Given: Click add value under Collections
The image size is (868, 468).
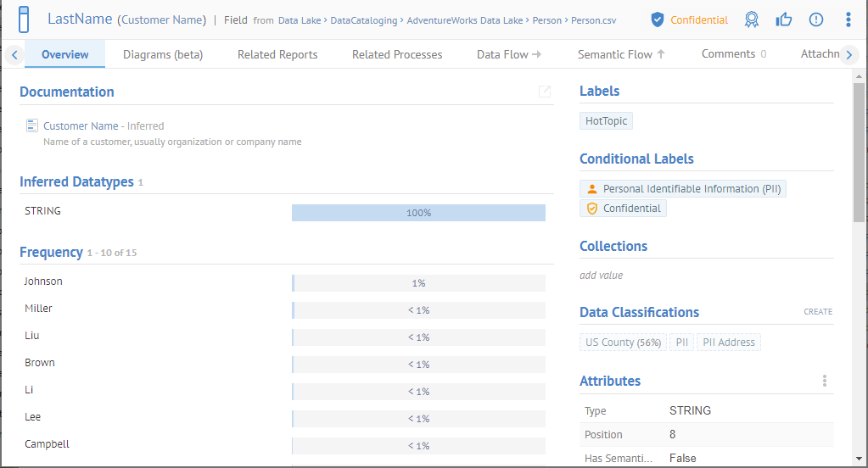Looking at the screenshot, I should point(601,275).
